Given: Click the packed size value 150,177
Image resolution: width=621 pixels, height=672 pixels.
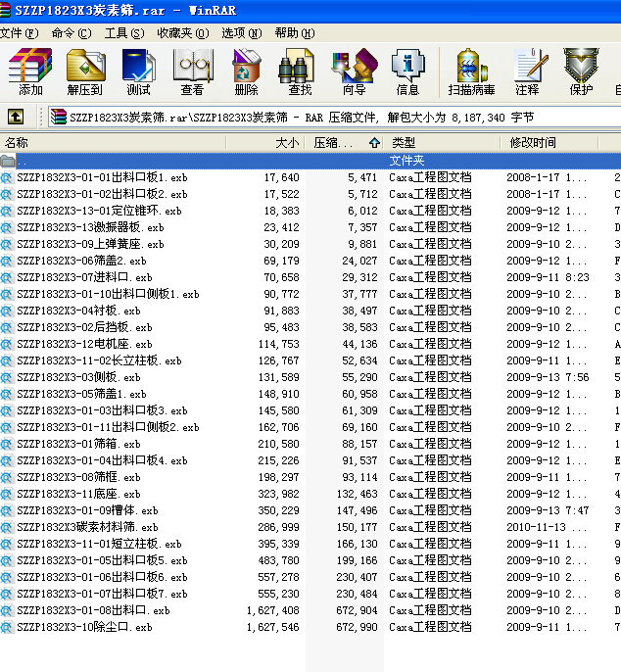Looking at the screenshot, I should 357,528.
